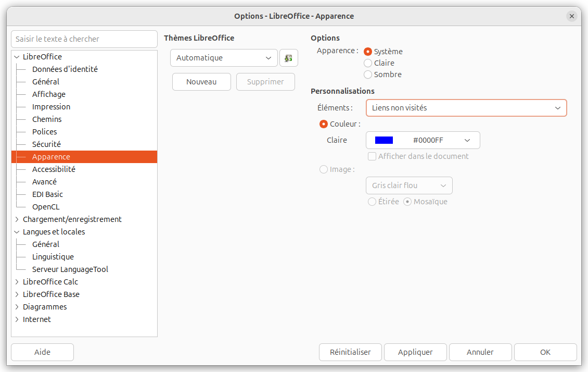Expand the LibreOffice Calc node
Screen dimensions: 588x372
[17, 281]
